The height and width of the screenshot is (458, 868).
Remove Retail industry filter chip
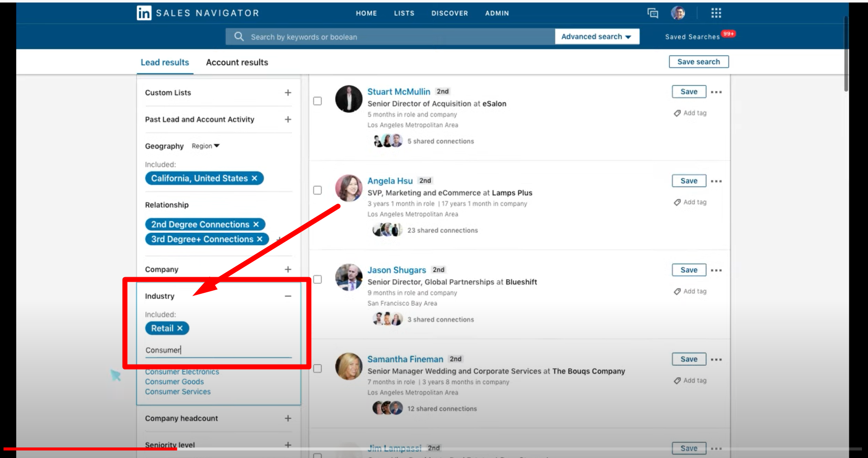tap(180, 328)
